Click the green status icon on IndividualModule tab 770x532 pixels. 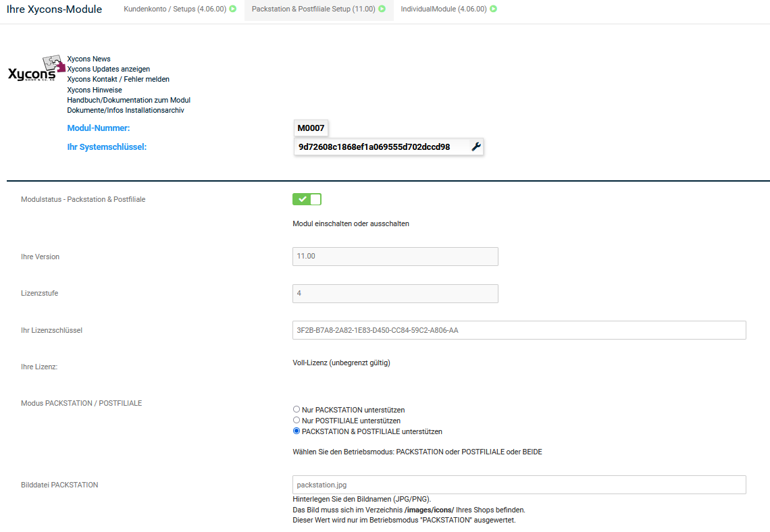point(494,9)
